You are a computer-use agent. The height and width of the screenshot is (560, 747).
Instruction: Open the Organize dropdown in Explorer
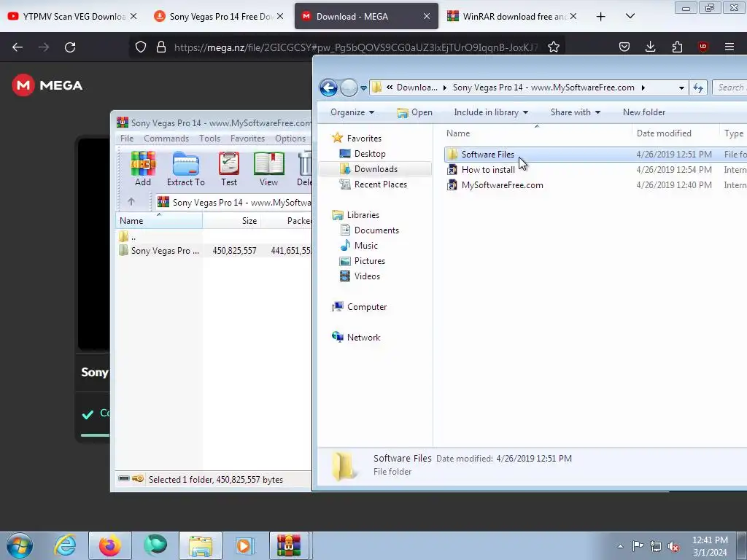point(352,112)
